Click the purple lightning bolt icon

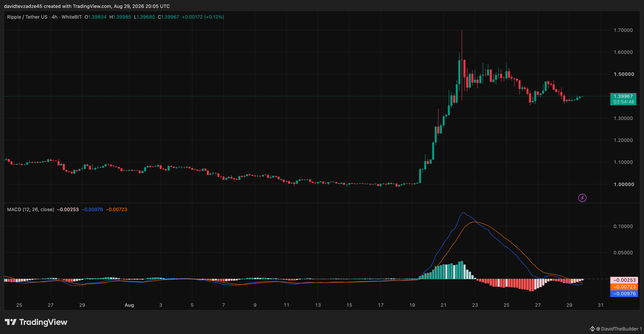coord(582,198)
